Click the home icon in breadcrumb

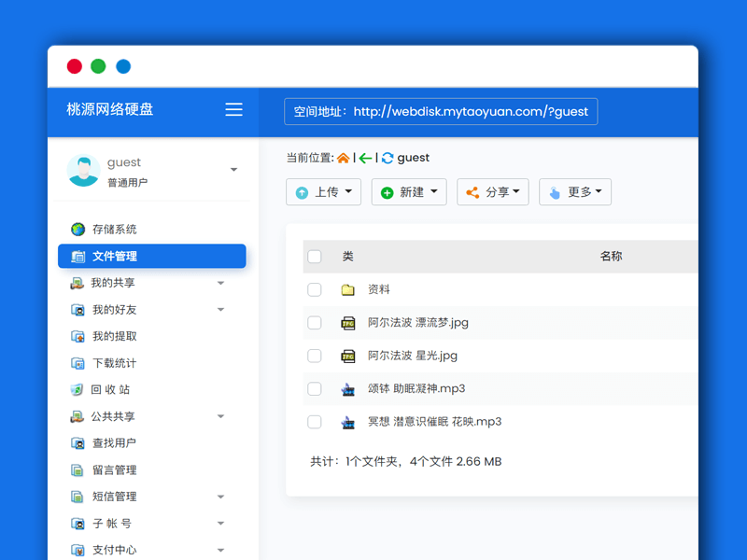coord(343,158)
